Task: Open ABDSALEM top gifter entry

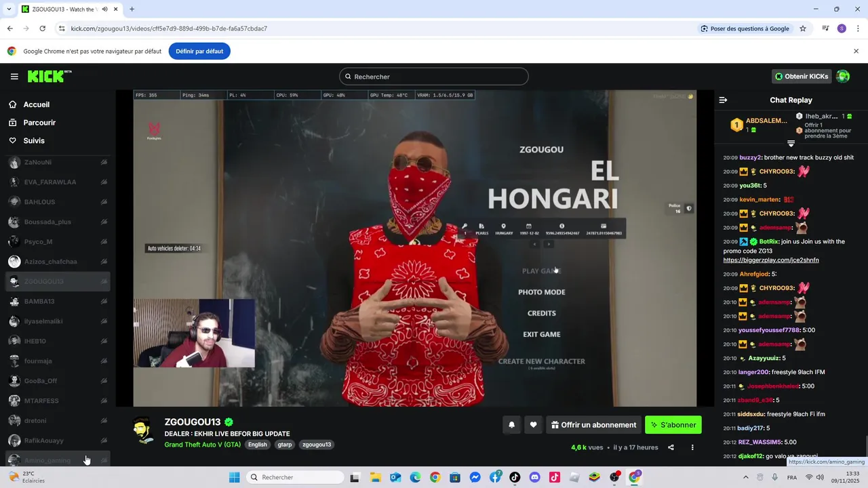Action: 759,125
